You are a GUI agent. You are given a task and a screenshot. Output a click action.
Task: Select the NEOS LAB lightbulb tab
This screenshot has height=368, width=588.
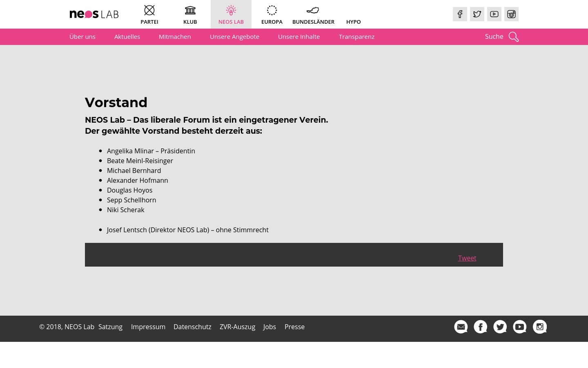pos(231,14)
